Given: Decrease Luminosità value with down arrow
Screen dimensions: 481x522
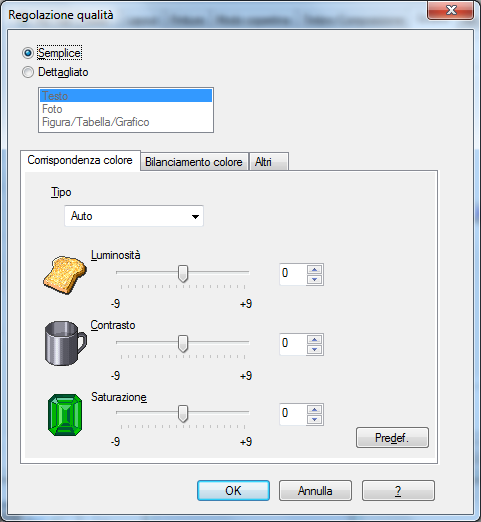Looking at the screenshot, I should tap(314, 280).
